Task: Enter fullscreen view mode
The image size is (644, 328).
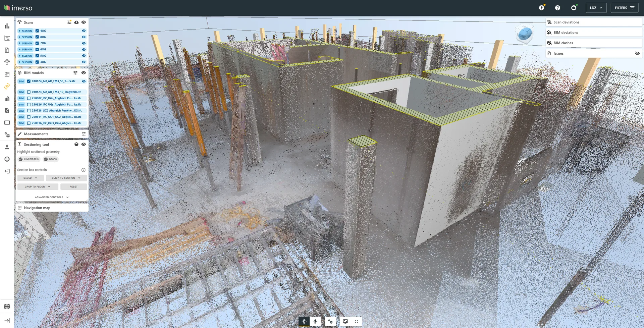Action: coord(357,321)
